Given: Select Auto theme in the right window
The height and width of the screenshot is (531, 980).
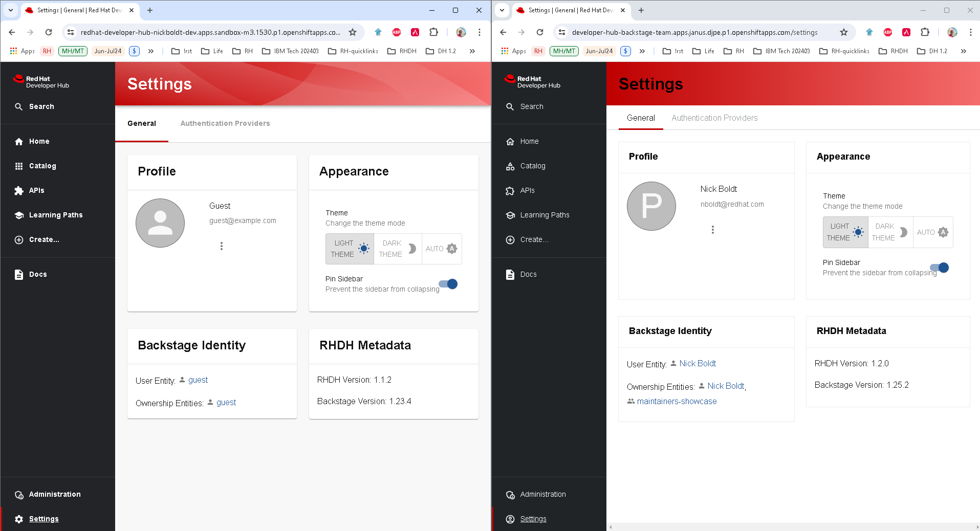Looking at the screenshot, I should (x=933, y=232).
